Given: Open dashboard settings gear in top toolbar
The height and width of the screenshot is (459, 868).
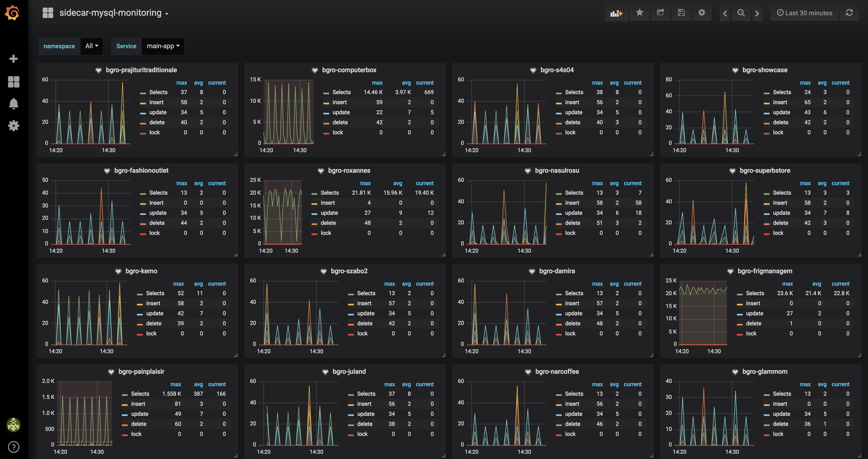Looking at the screenshot, I should point(702,13).
